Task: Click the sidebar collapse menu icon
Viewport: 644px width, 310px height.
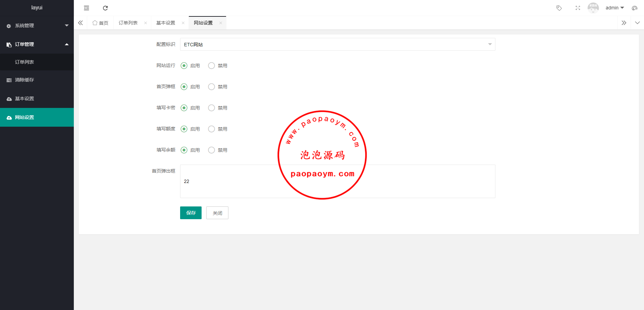Action: click(87, 8)
